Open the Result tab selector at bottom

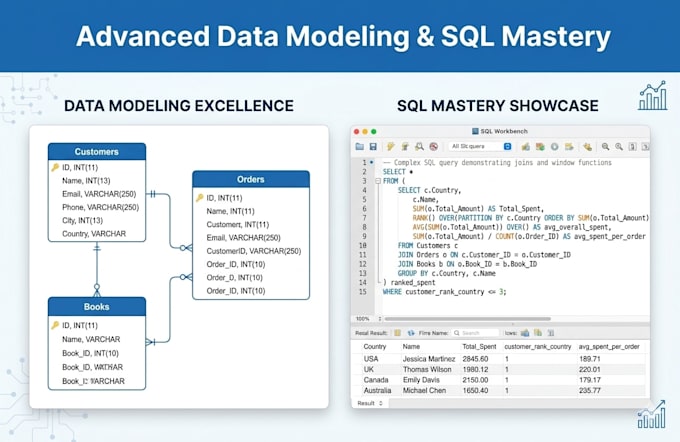pyautogui.click(x=370, y=403)
